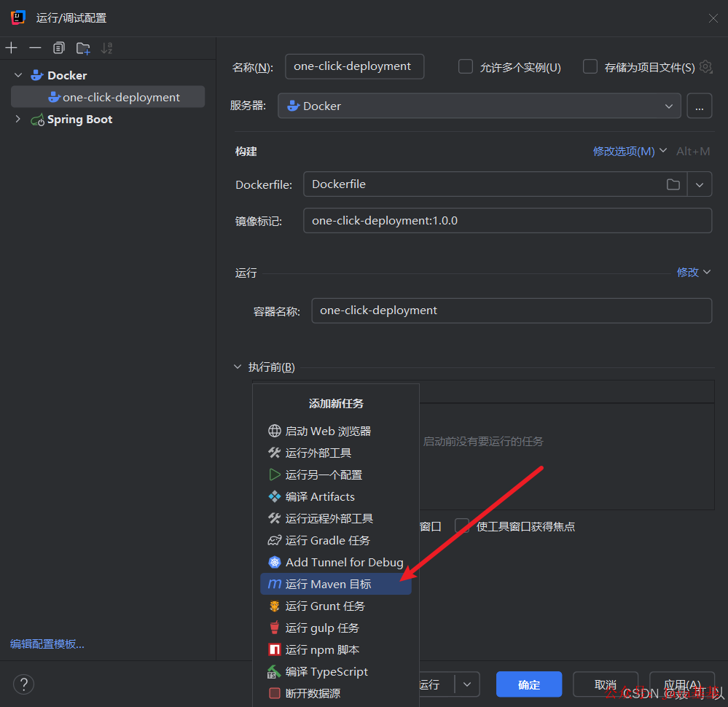The height and width of the screenshot is (707, 728).
Task: Open the 修改 dropdown in 运行 section
Action: (693, 272)
